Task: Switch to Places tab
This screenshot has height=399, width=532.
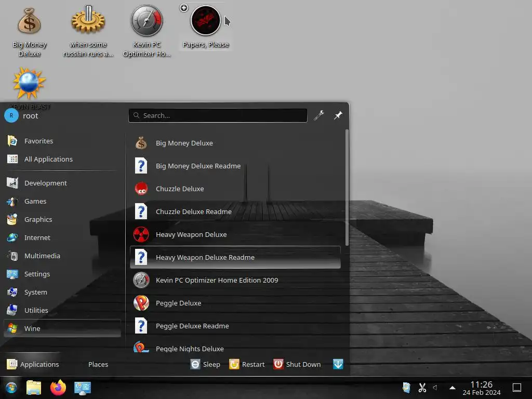Action: click(98, 364)
